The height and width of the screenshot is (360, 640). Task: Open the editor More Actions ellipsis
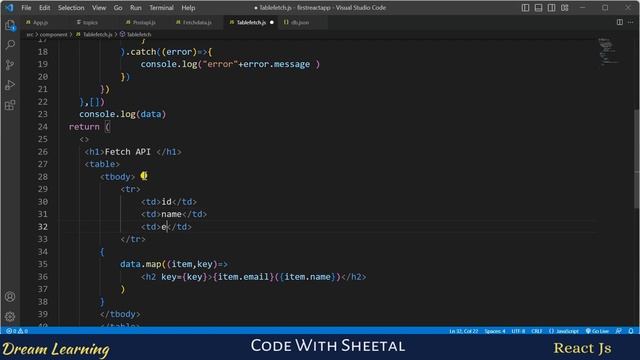point(631,22)
